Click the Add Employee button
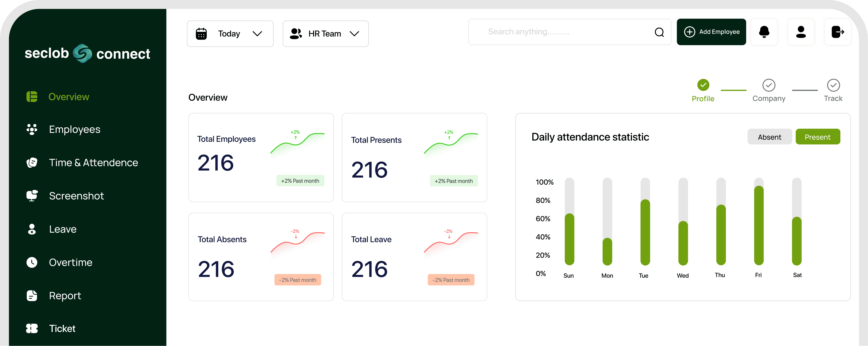Screen dimensions: 868x346 pos(711,32)
